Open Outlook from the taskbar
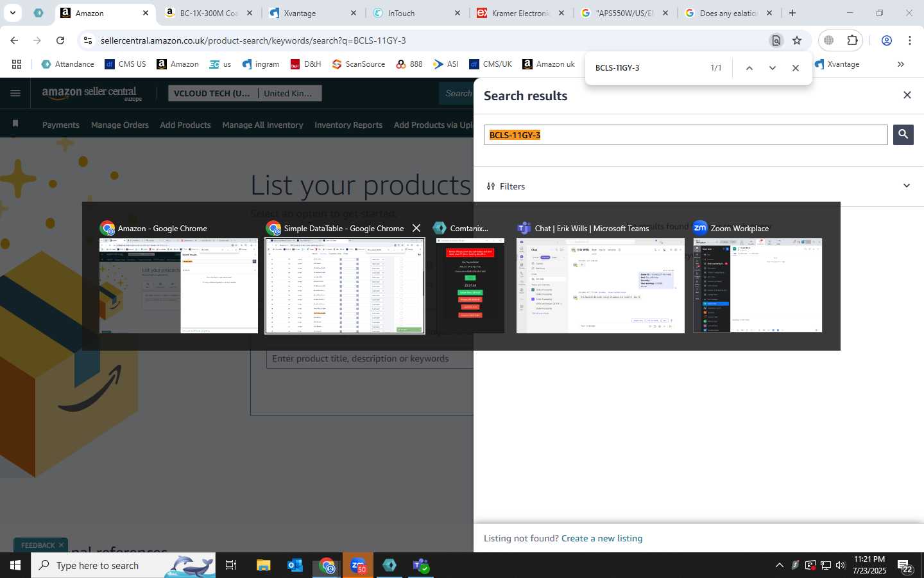The height and width of the screenshot is (578, 924). (x=295, y=565)
